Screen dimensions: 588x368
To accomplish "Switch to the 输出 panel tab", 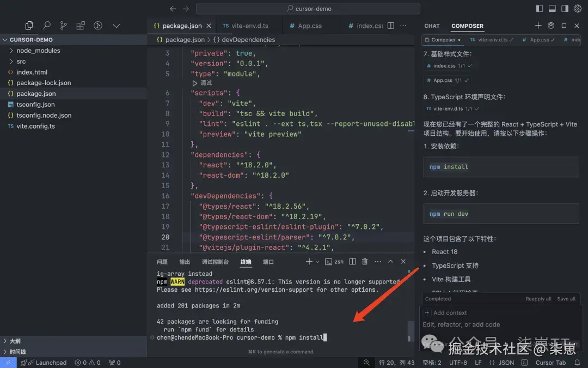I will (185, 262).
